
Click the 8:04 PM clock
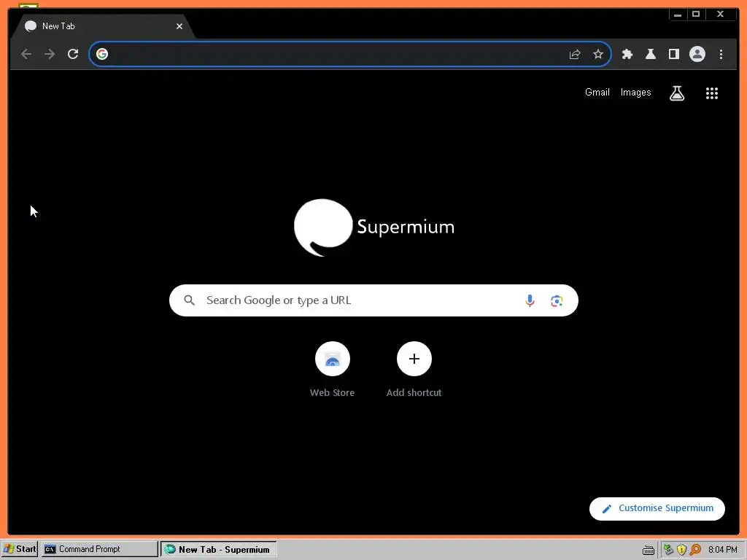coord(722,550)
